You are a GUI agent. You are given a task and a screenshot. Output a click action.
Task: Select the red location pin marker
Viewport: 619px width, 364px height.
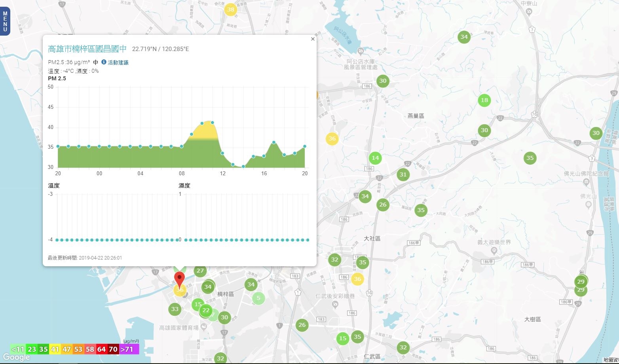180,281
